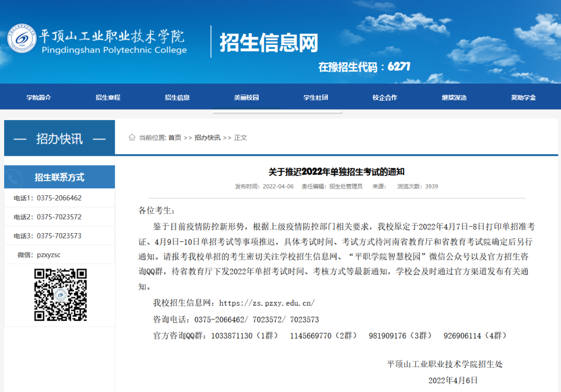The image size is (561, 392).
Task: Click the 招生联系方式 sidebar header
Action: coord(59,178)
